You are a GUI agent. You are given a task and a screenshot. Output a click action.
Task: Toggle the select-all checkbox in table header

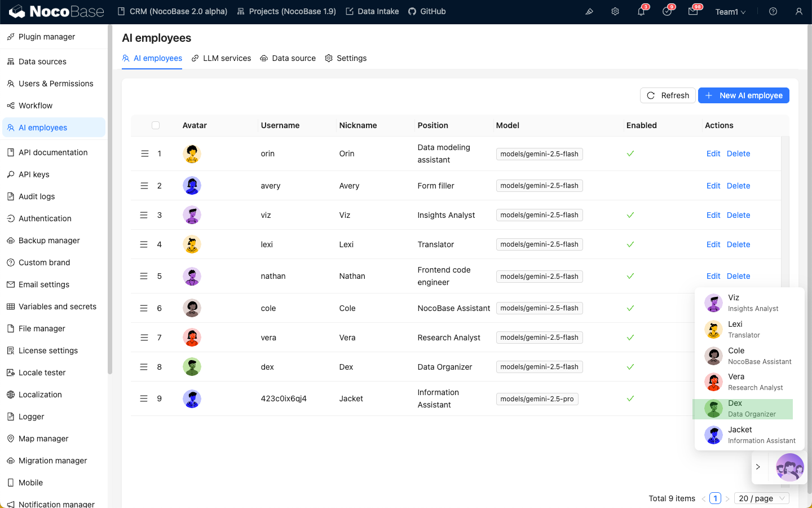[156, 125]
